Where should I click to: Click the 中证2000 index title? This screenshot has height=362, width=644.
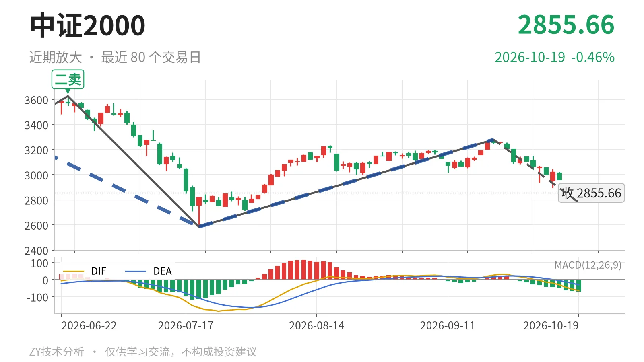coord(88,25)
